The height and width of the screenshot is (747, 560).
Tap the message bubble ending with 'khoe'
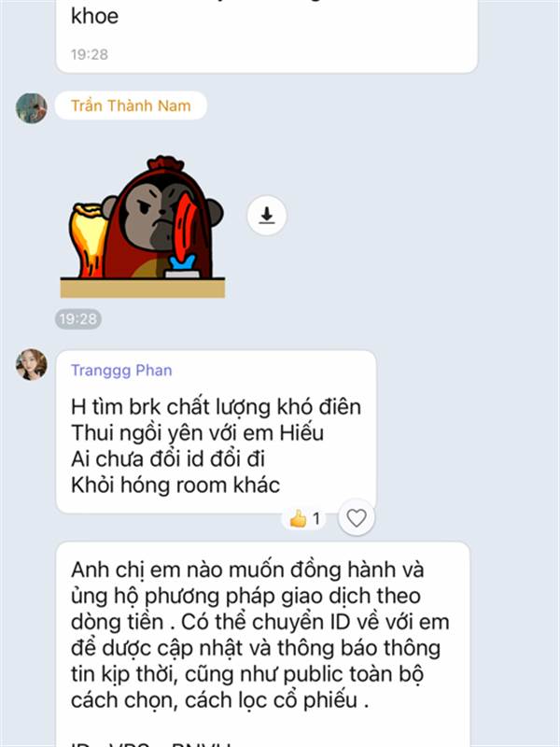[267, 36]
